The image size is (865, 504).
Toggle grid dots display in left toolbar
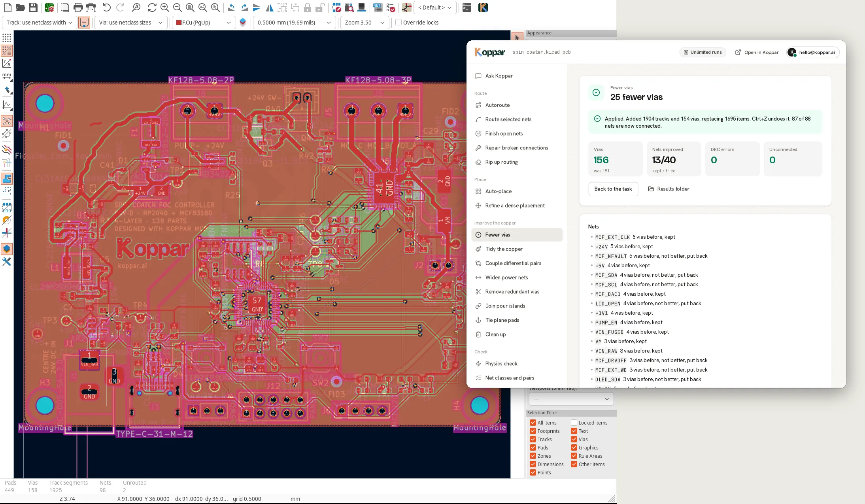(x=7, y=38)
